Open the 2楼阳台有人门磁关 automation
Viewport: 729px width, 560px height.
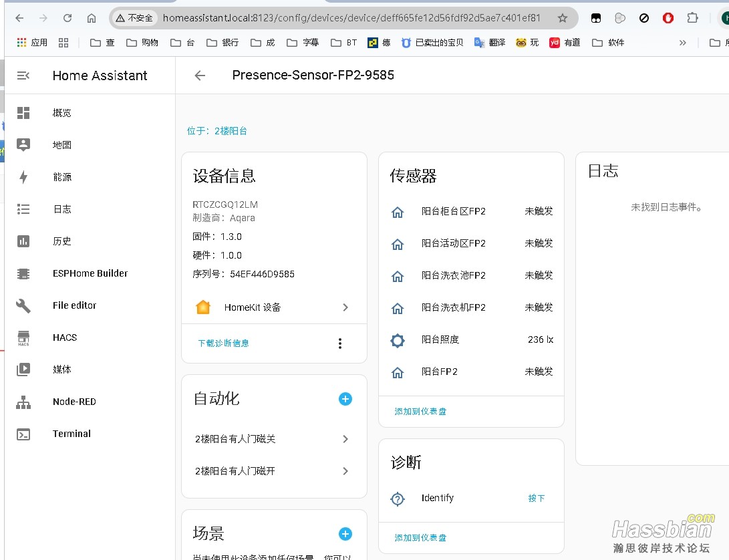(235, 439)
